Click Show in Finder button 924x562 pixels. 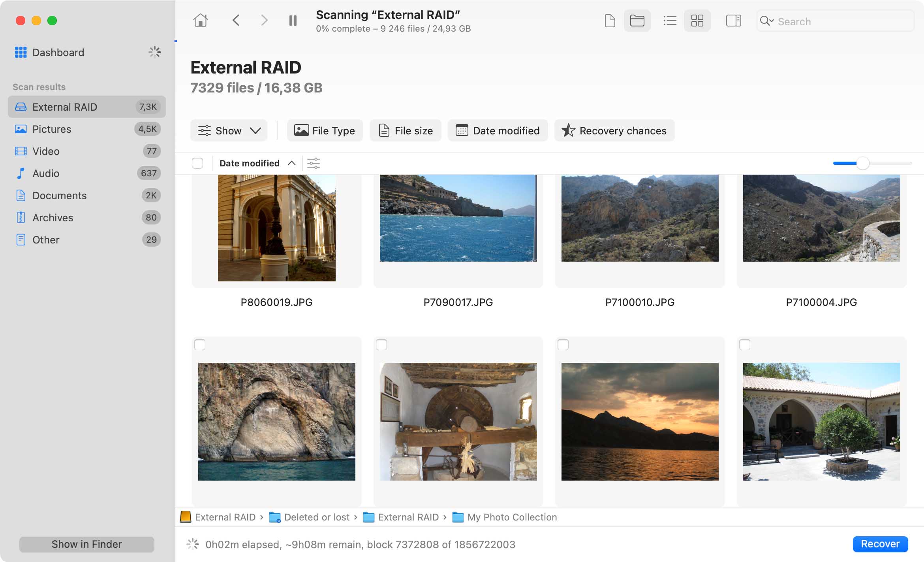(x=86, y=544)
